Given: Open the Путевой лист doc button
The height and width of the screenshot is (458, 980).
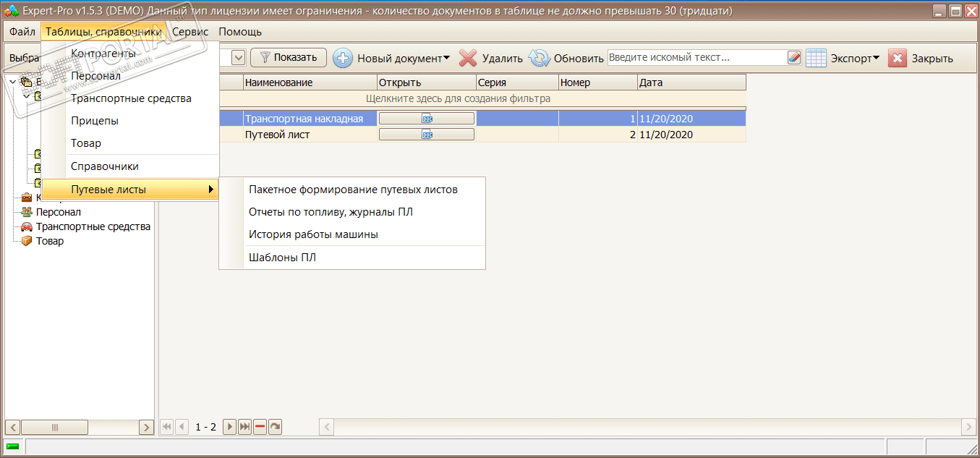Looking at the screenshot, I should 427,135.
